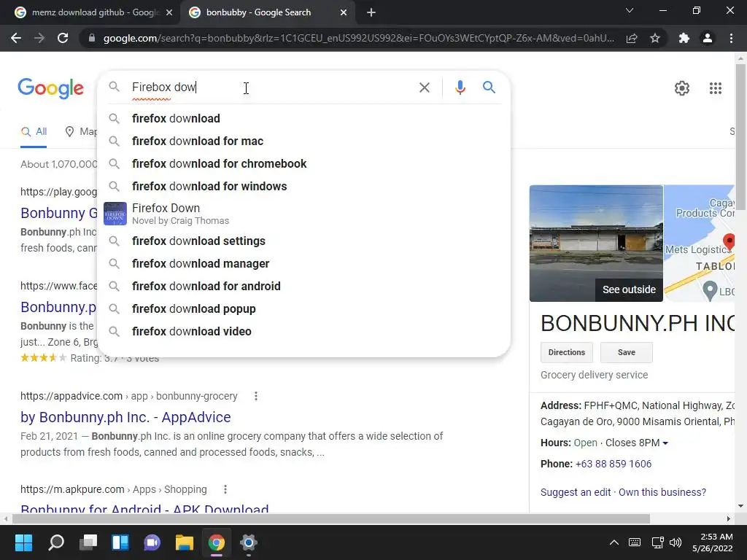The image size is (747, 560).
Task: Open the Chat taskbar icon
Action: click(x=152, y=542)
